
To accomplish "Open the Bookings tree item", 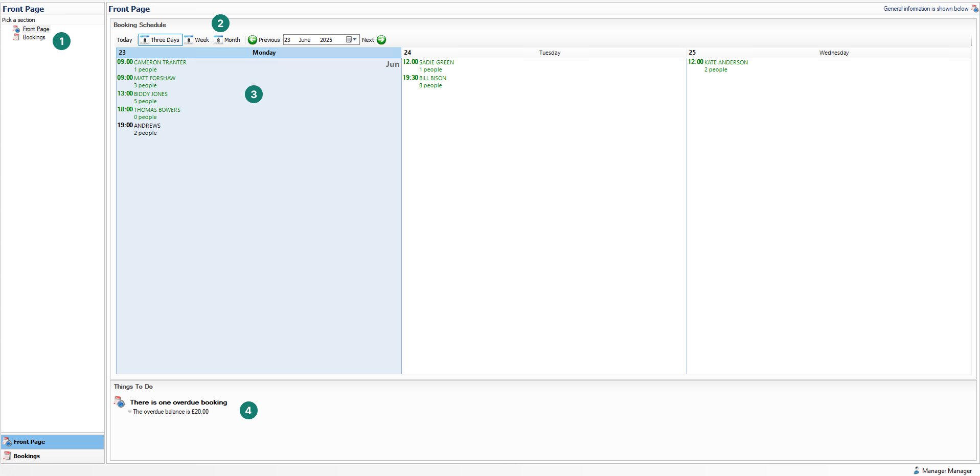I will [34, 37].
